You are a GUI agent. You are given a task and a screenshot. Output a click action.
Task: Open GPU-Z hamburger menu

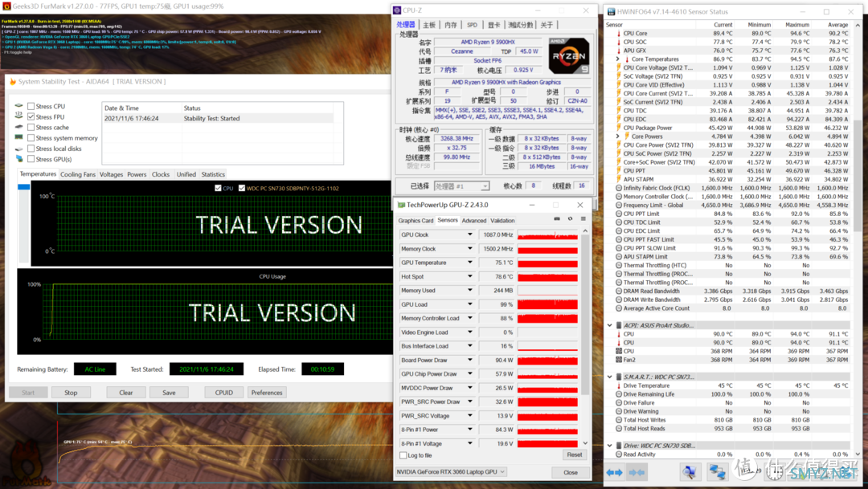pyautogui.click(x=583, y=219)
